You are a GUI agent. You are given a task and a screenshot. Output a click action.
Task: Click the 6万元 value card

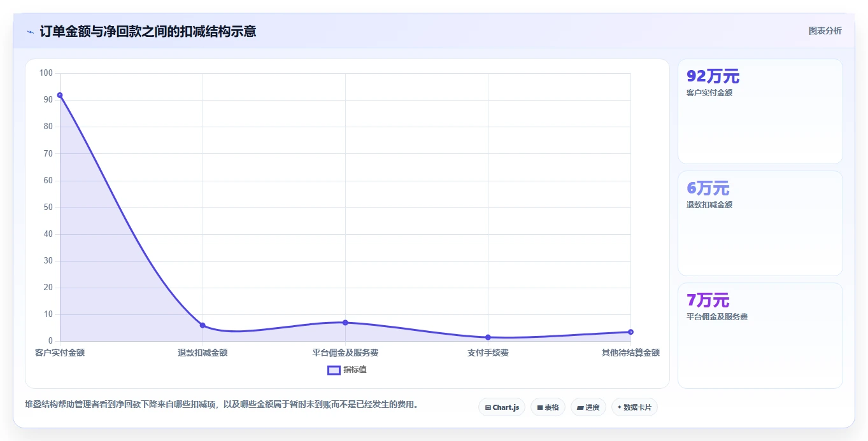[x=760, y=223]
